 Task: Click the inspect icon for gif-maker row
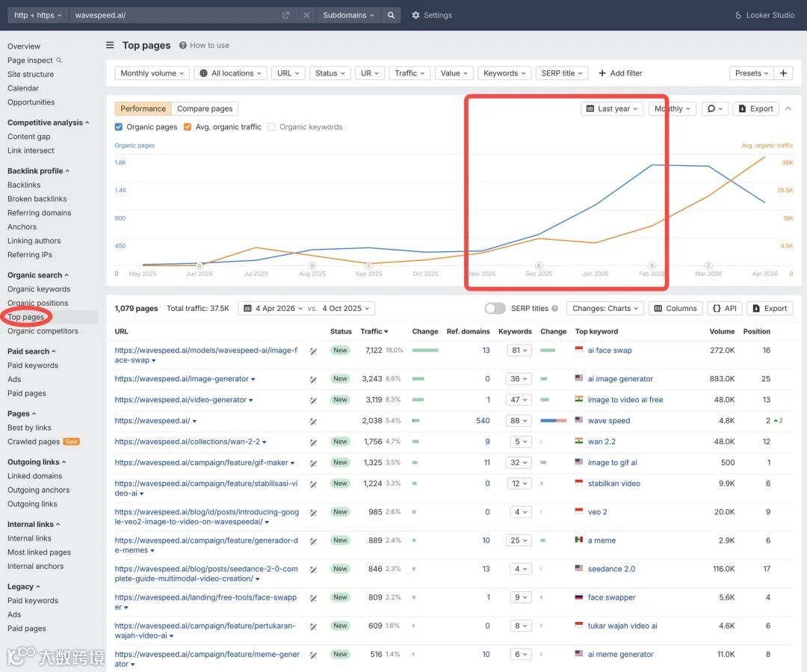coord(313,463)
